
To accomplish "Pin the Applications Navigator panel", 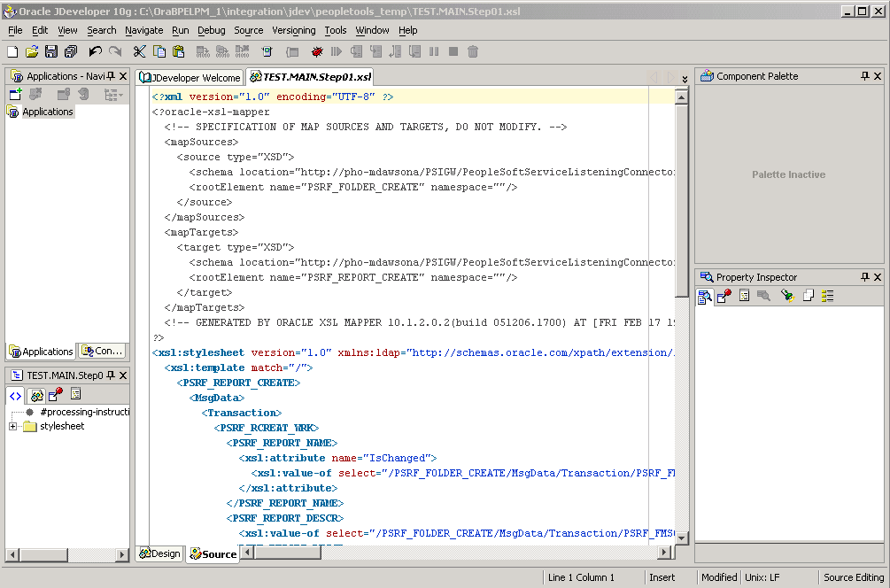I will [x=112, y=75].
